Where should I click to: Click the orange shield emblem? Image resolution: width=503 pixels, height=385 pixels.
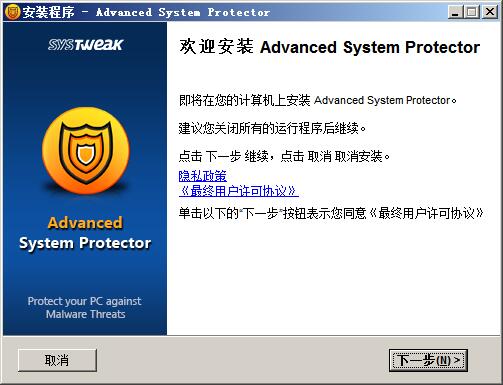point(86,151)
